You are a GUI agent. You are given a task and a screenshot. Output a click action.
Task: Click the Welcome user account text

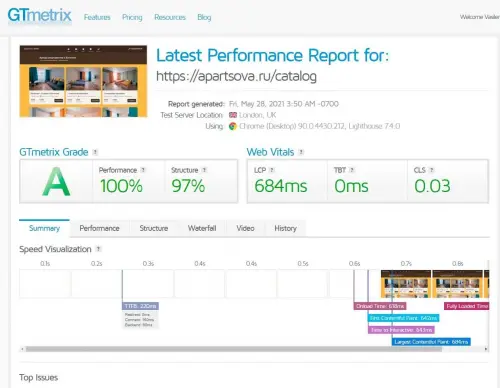coord(480,17)
